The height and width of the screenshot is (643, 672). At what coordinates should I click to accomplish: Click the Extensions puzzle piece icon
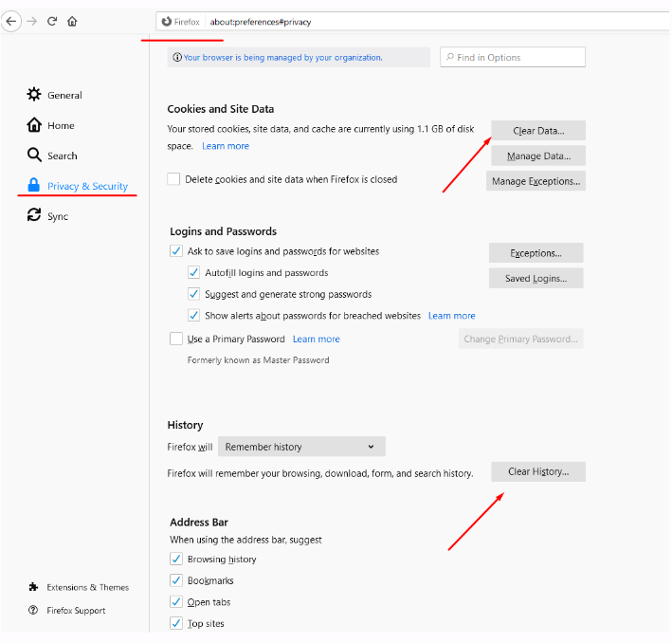[x=33, y=587]
